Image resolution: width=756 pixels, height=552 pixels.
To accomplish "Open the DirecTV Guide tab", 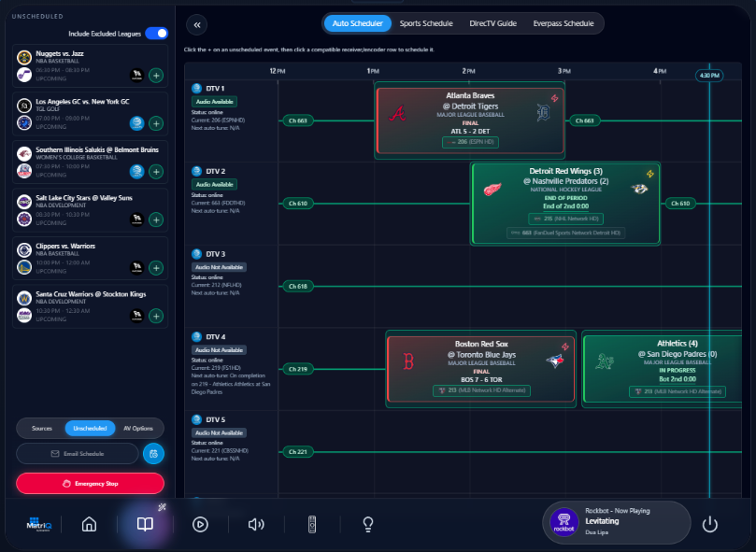I will (x=492, y=23).
